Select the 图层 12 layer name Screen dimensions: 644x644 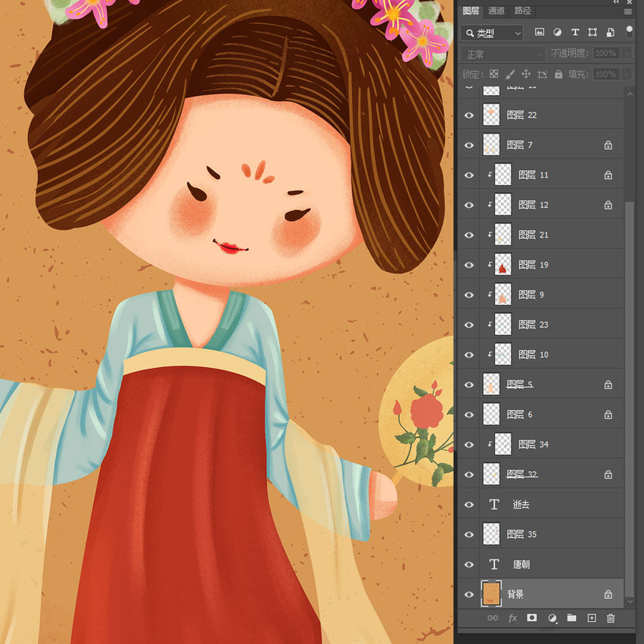pos(533,205)
